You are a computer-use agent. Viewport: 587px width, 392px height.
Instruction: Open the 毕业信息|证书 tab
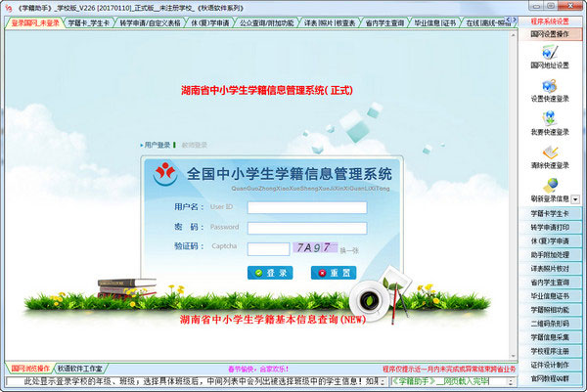pyautogui.click(x=435, y=22)
